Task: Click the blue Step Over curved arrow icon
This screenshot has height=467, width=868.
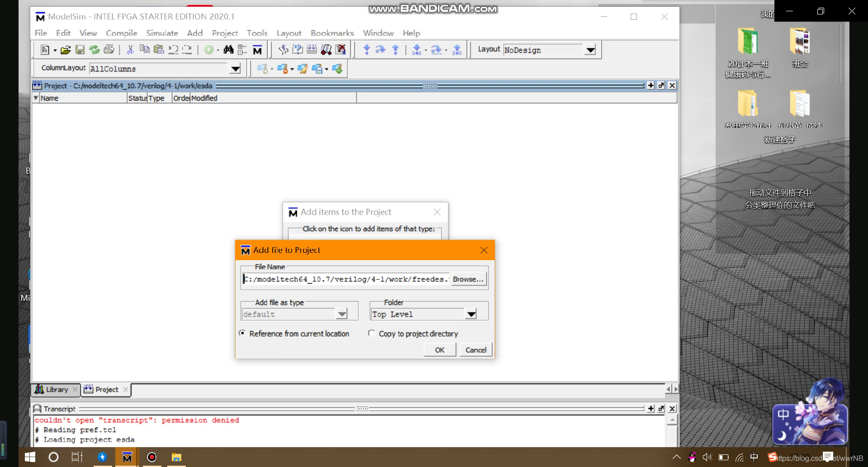Action: pyautogui.click(x=381, y=50)
